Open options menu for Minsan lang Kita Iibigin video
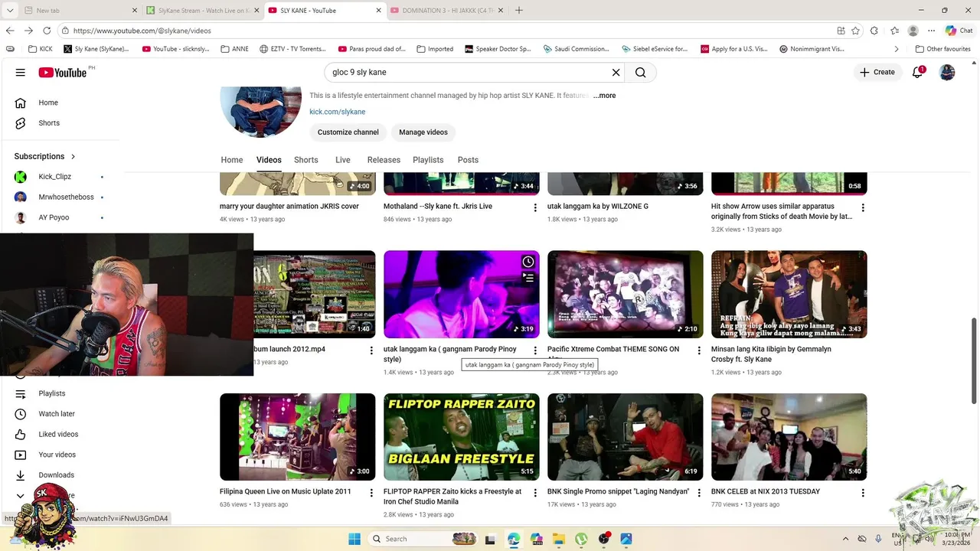 tap(863, 351)
